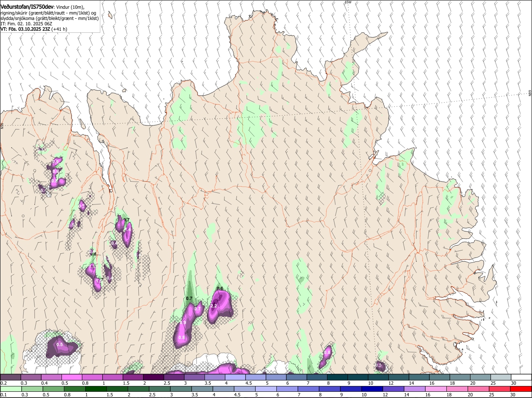
Task: Pick the dark teal 9 swatch in the snow legend
Action: [x=358, y=377]
